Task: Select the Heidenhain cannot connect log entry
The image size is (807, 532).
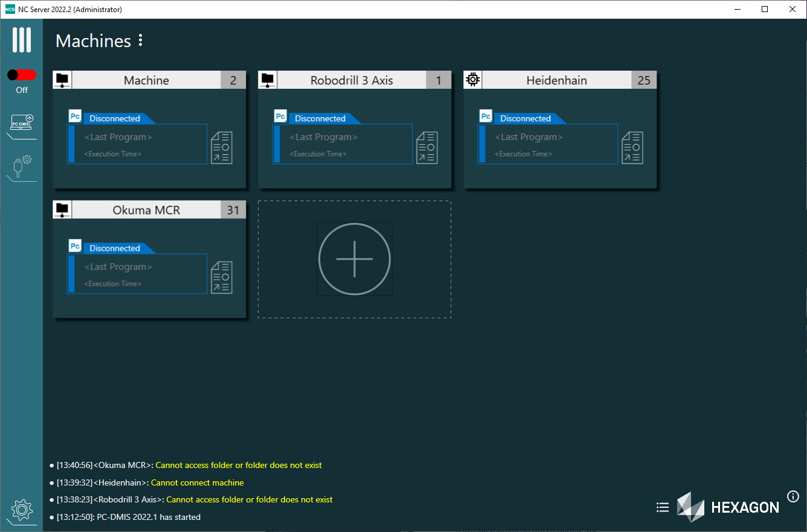Action: (148, 482)
